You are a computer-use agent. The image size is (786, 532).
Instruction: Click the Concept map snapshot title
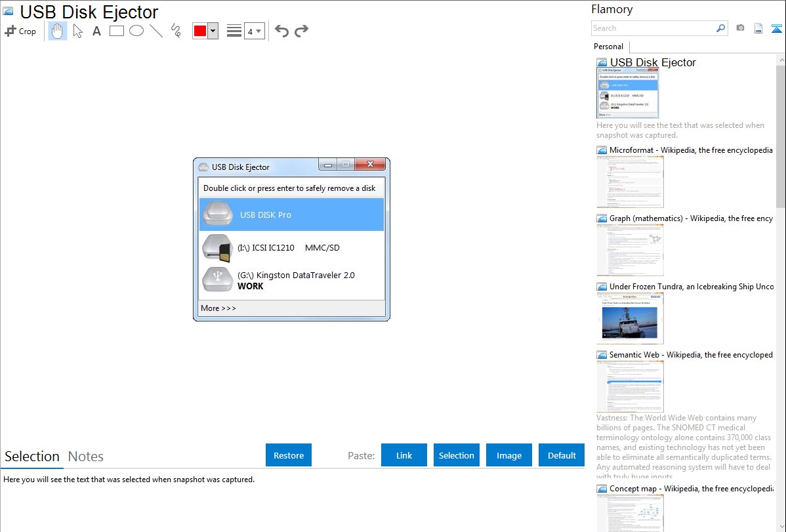click(692, 488)
